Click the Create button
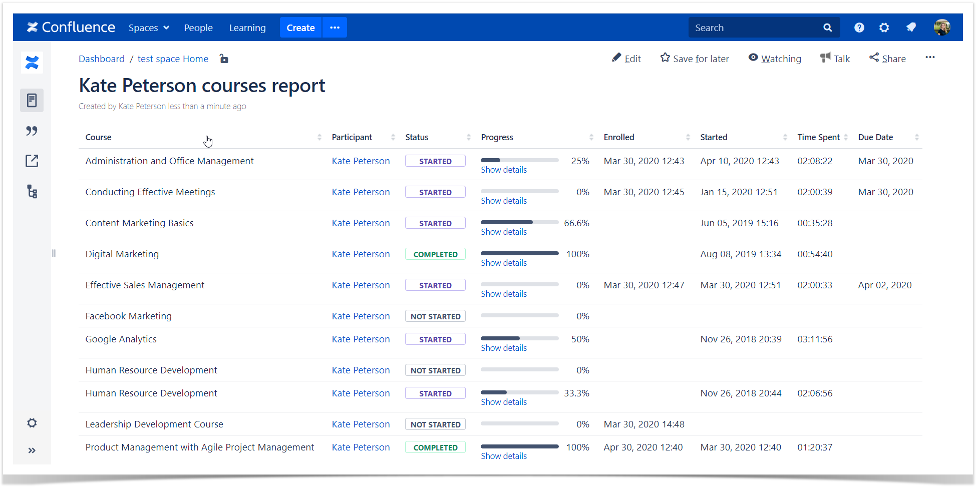The image size is (980, 489). tap(300, 28)
